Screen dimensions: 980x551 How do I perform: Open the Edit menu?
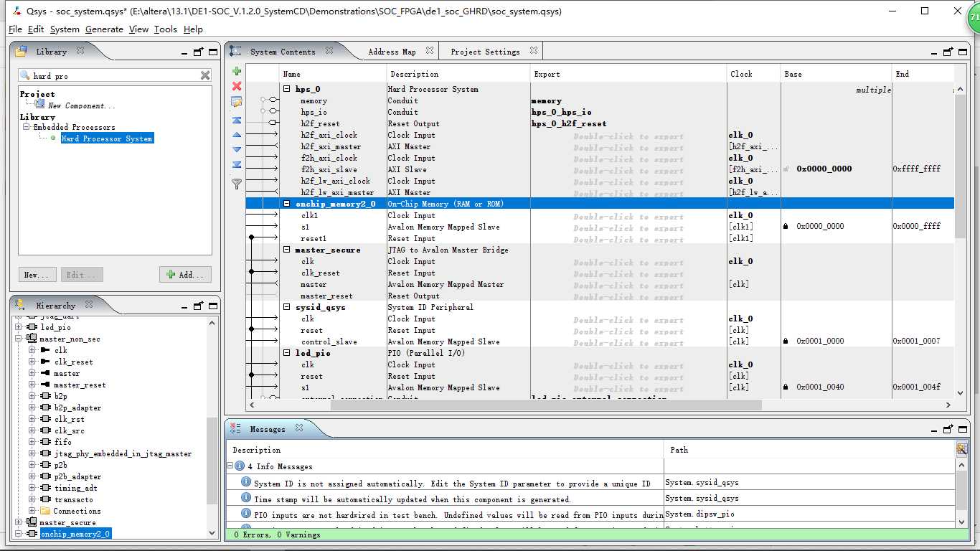pyautogui.click(x=36, y=29)
